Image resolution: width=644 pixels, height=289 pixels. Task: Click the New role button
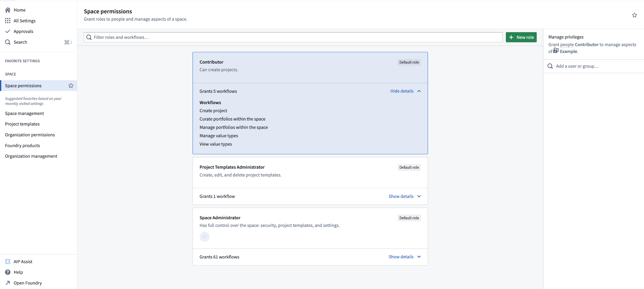tap(521, 37)
